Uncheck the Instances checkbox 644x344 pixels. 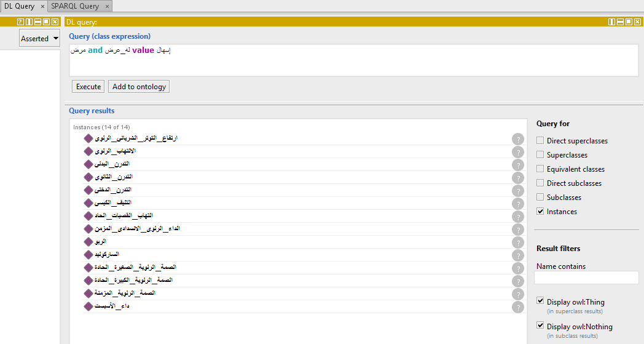(540, 212)
